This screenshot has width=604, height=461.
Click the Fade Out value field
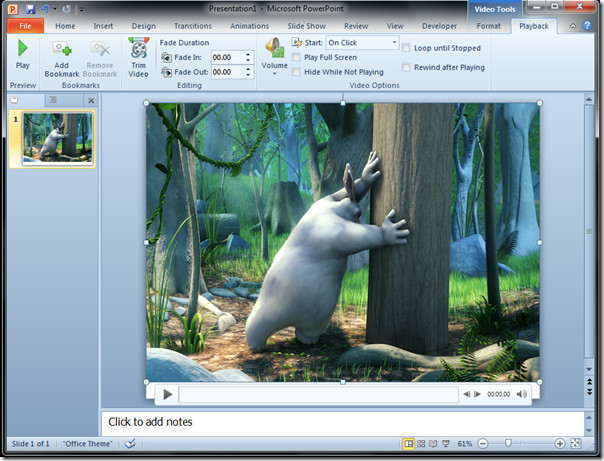[x=228, y=72]
